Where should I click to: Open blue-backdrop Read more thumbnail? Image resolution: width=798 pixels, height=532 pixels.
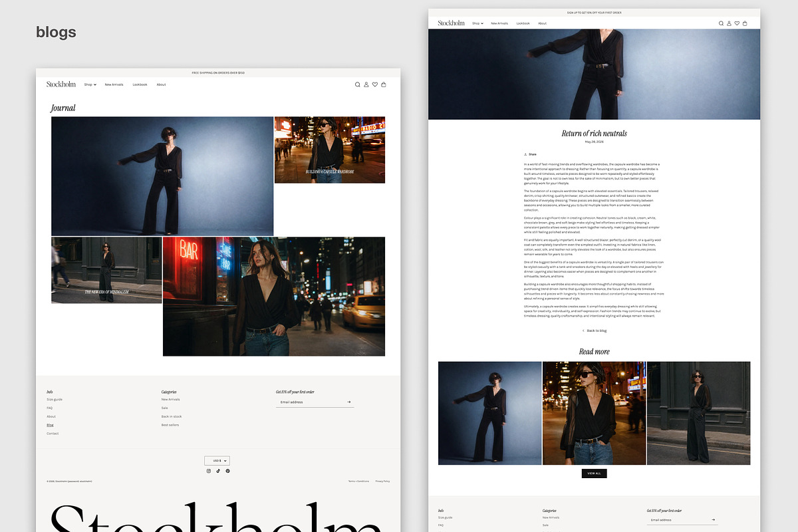[490, 413]
